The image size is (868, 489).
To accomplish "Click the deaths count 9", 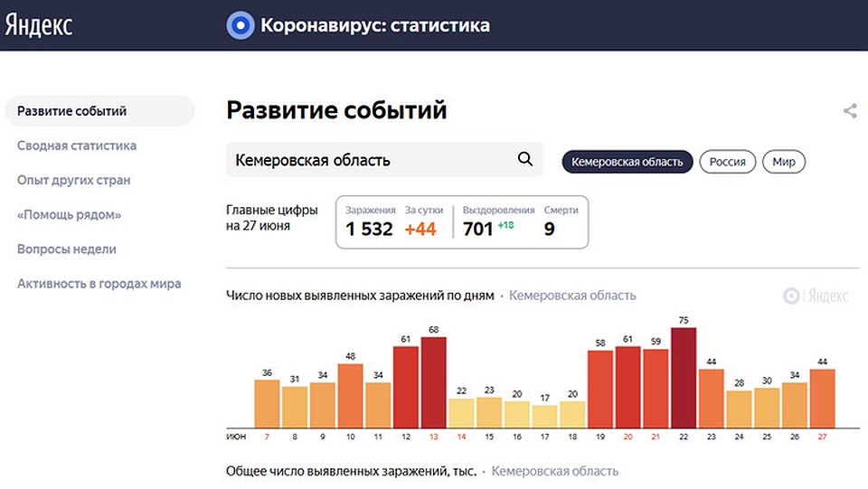I will (x=549, y=229).
